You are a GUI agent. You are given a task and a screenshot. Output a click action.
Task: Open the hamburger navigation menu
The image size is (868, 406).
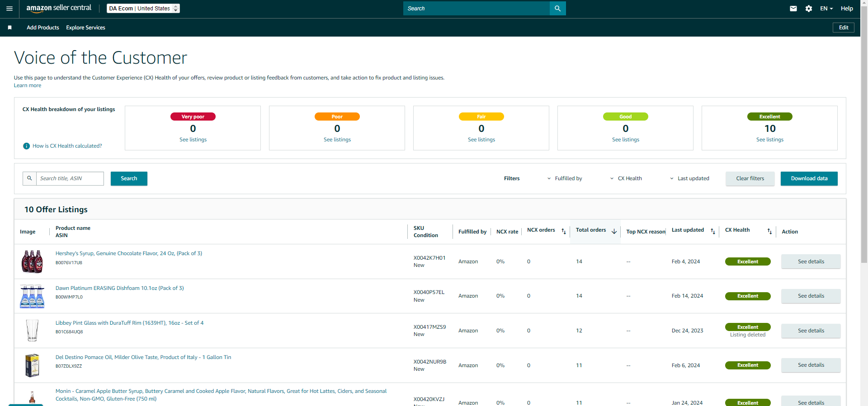9,9
